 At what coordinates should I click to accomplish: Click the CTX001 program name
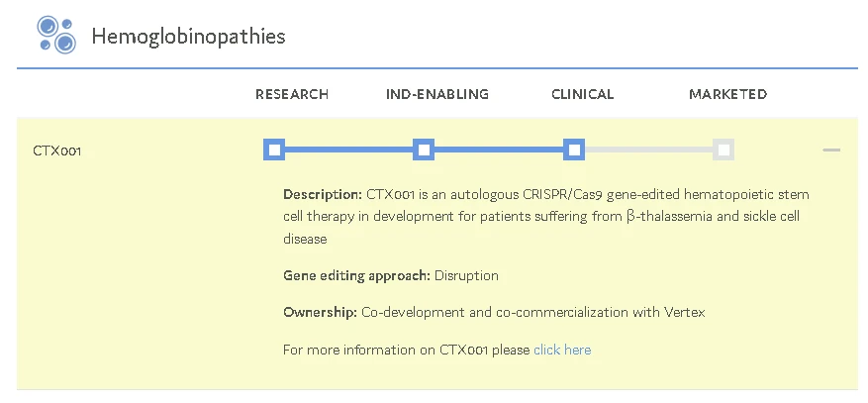(x=57, y=151)
